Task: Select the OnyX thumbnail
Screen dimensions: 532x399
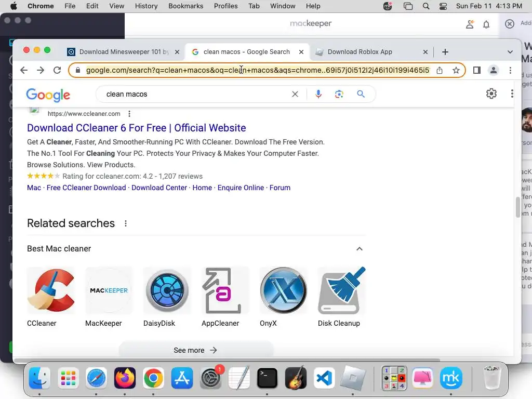Action: tap(284, 290)
